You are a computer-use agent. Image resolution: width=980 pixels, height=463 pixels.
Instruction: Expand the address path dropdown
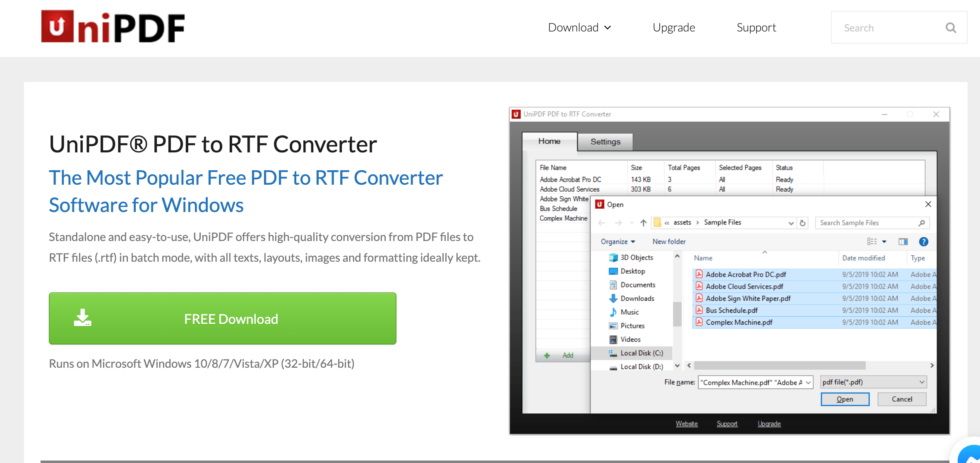[791, 223]
